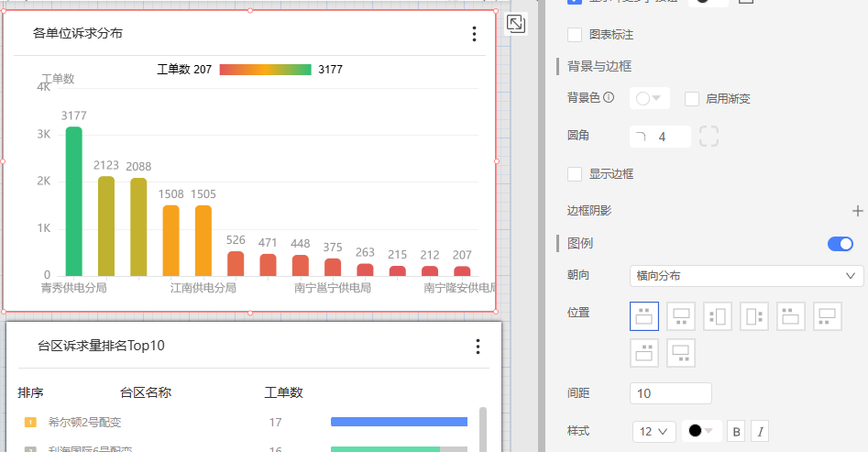Click the 间距 input field showing 10
Image resolution: width=868 pixels, height=452 pixels.
coord(670,393)
